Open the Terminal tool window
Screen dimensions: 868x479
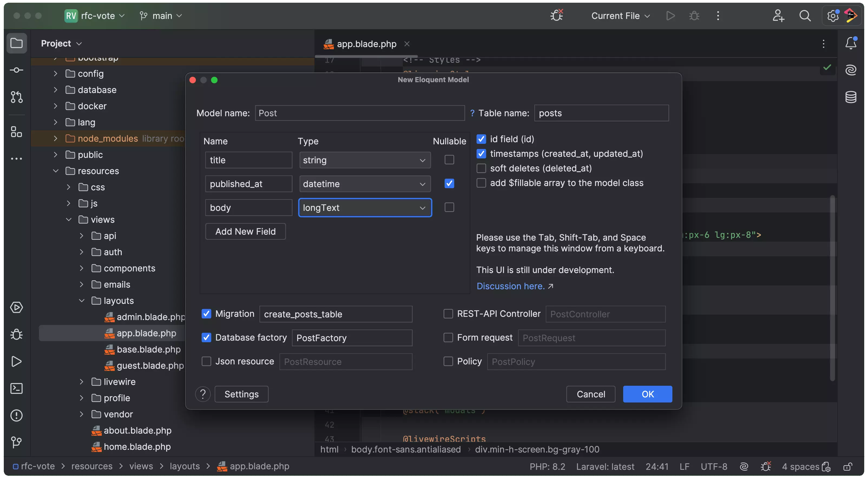(x=16, y=388)
